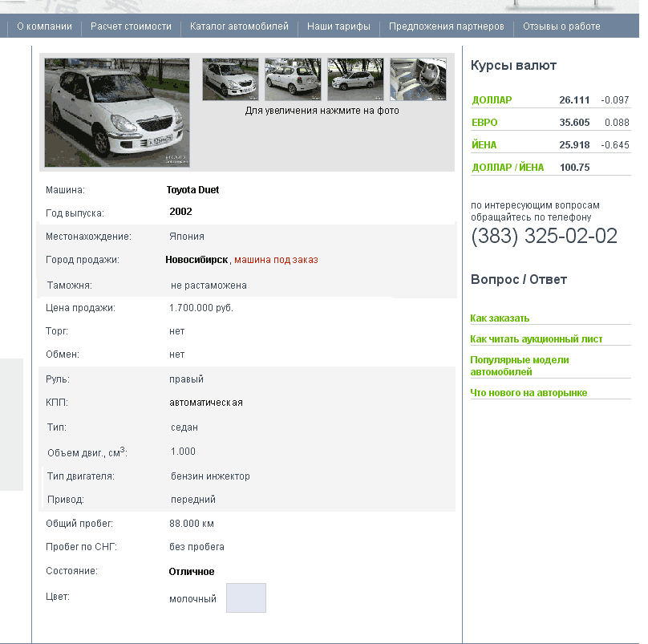Click the price '1.700.000 руб.'
The height and width of the screenshot is (644, 648).
201,308
